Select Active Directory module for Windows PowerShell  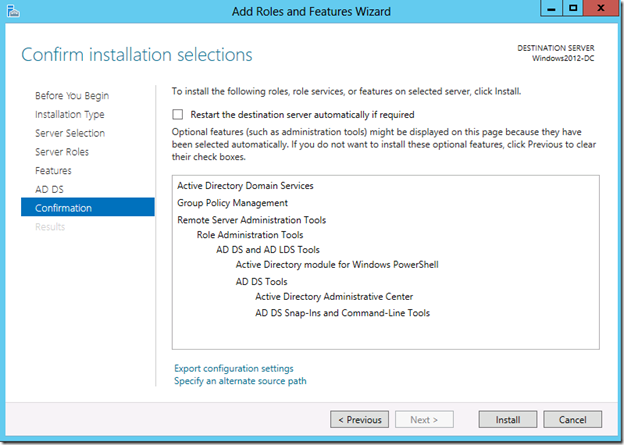click(337, 265)
